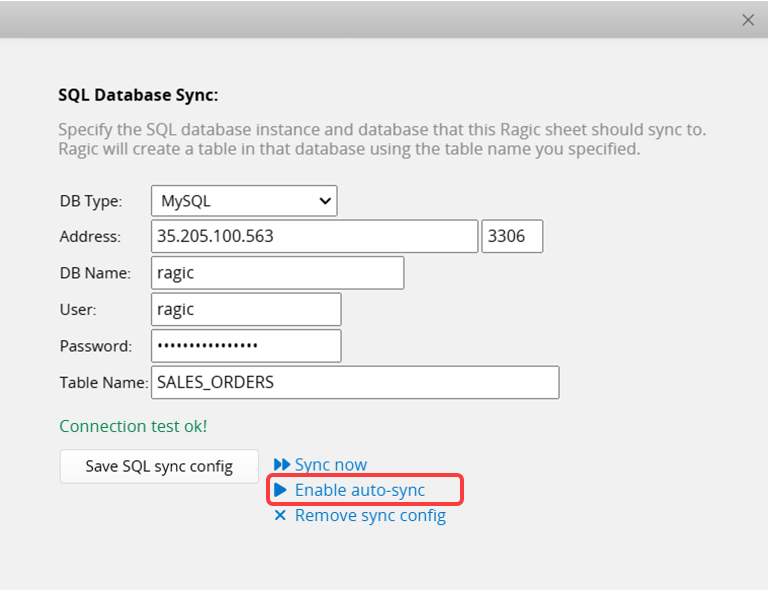This screenshot has height=590, width=768.
Task: Focus the DB Name input field
Action: [x=277, y=273]
